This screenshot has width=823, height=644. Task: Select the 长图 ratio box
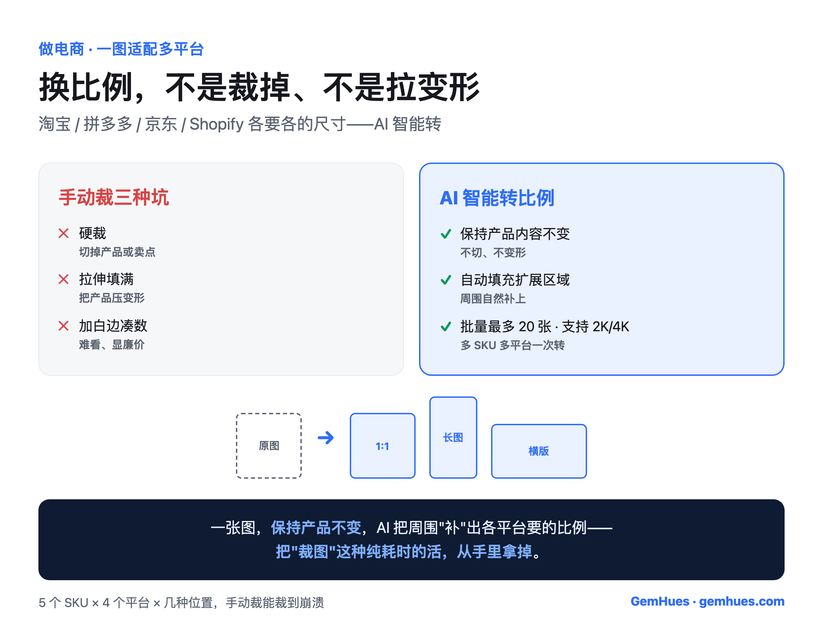pos(453,437)
